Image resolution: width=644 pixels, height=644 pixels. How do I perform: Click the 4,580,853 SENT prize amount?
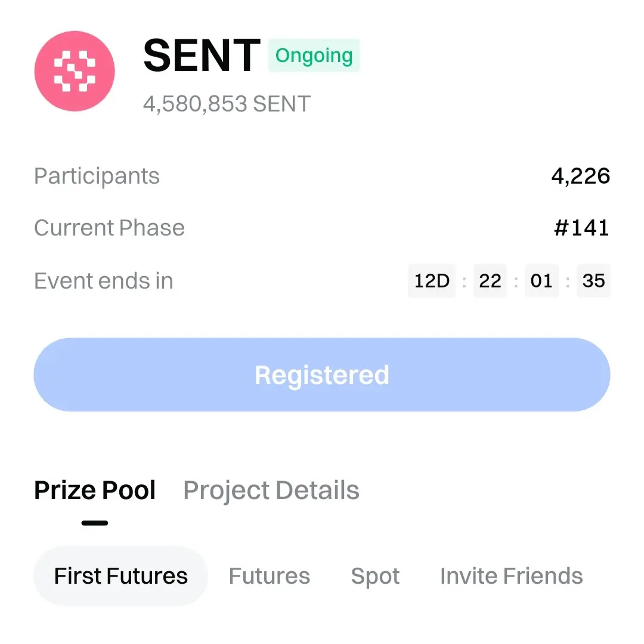click(227, 104)
